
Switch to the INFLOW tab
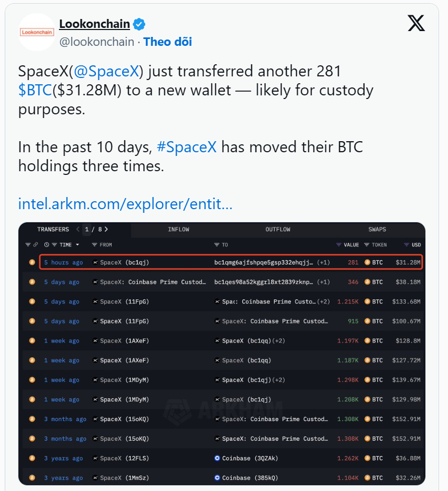click(178, 229)
